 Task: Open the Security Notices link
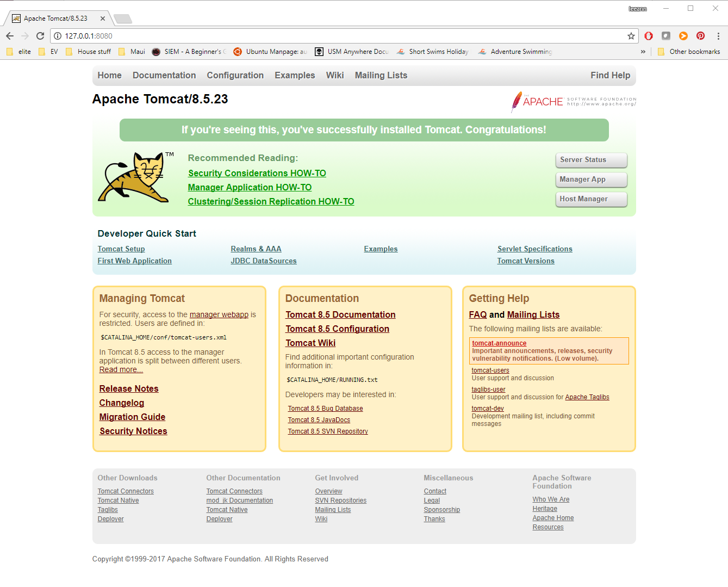click(133, 431)
